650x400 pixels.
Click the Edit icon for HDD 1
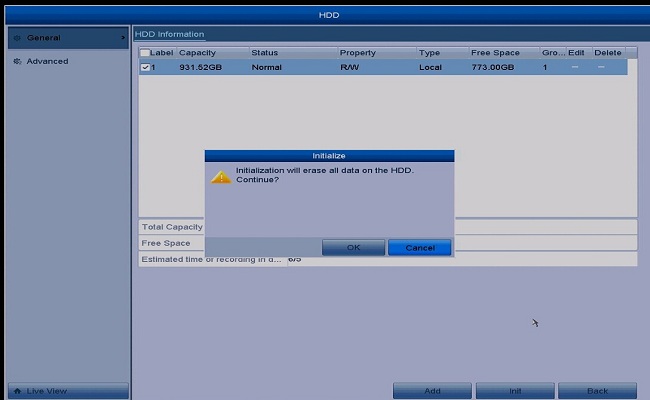click(x=575, y=67)
